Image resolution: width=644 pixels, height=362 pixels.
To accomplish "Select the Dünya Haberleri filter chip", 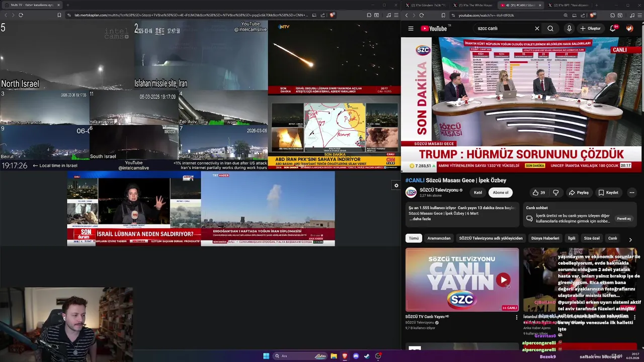I will pos(545,238).
